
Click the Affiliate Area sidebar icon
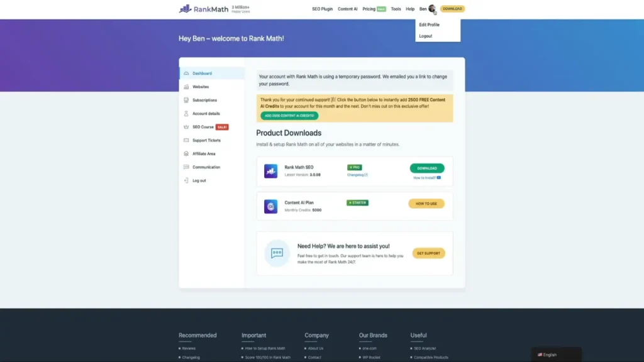(x=186, y=153)
